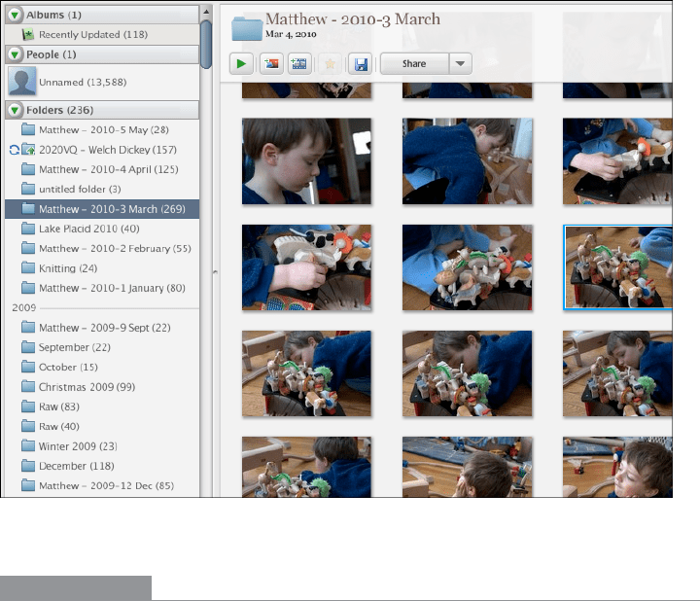Screen dimensions: 700x601
Task: Collapse the Folders section
Action: [x=15, y=110]
